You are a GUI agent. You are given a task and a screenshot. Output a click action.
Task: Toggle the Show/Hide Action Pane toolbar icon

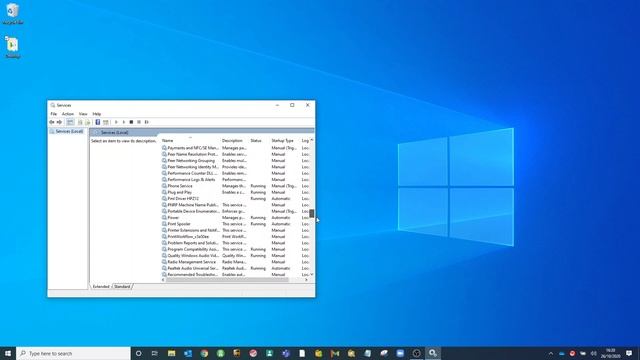click(x=106, y=122)
